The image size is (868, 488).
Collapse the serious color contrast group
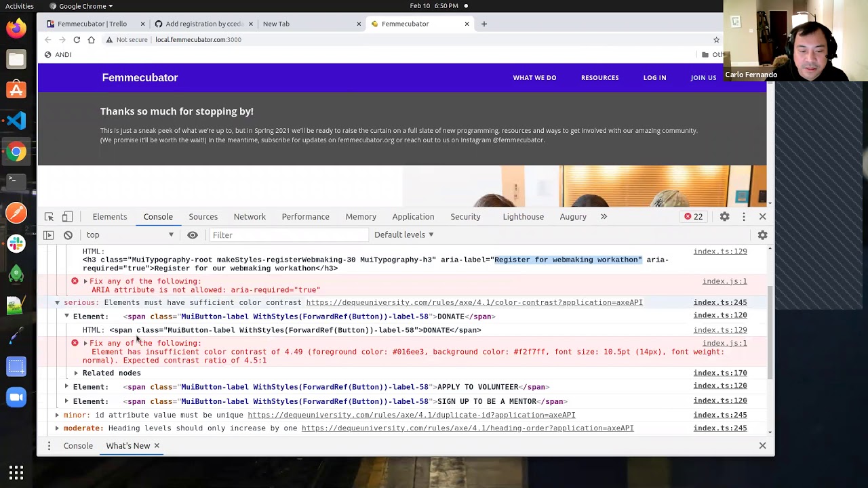(x=57, y=303)
